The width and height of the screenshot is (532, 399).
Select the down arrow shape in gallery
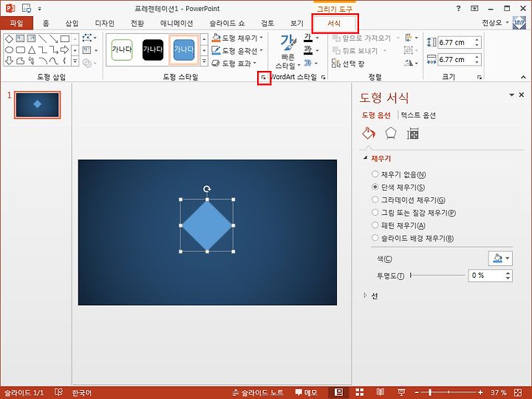9,61
